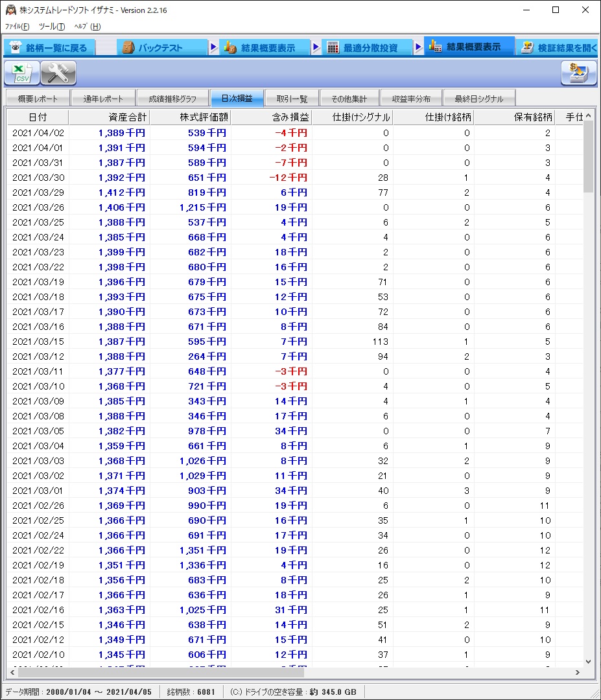This screenshot has height=700, width=601.
Task: Click the 検証結果を開く button
Action: click(559, 48)
